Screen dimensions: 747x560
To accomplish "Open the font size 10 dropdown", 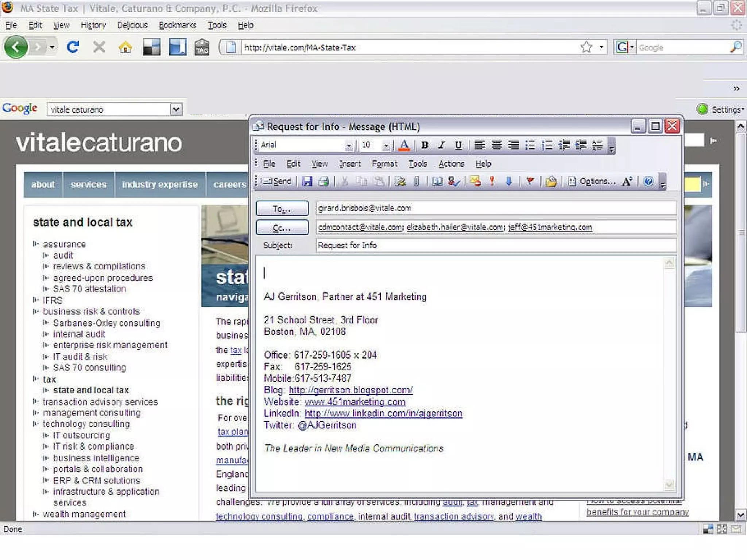I will (x=386, y=145).
